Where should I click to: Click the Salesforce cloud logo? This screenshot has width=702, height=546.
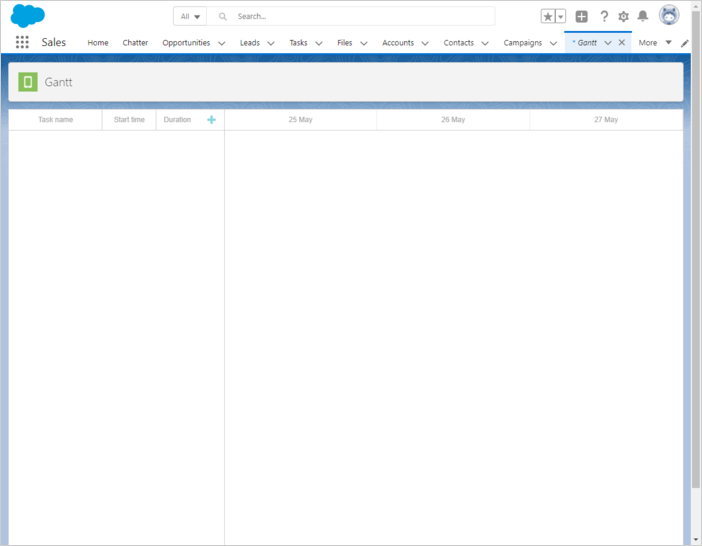tap(28, 16)
